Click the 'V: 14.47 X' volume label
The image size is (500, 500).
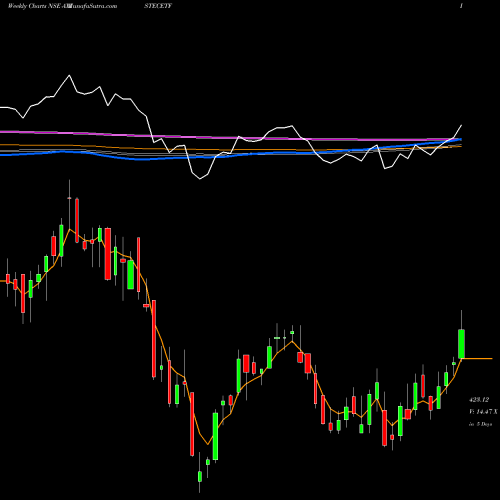pyautogui.click(x=483, y=412)
